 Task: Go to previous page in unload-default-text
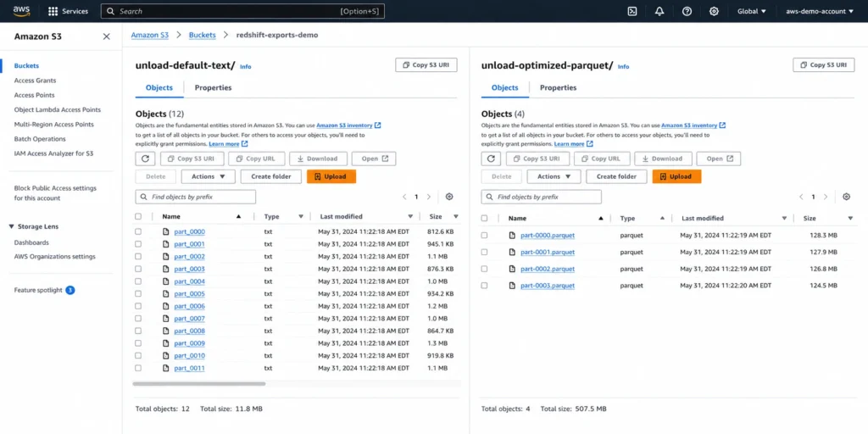click(x=404, y=197)
